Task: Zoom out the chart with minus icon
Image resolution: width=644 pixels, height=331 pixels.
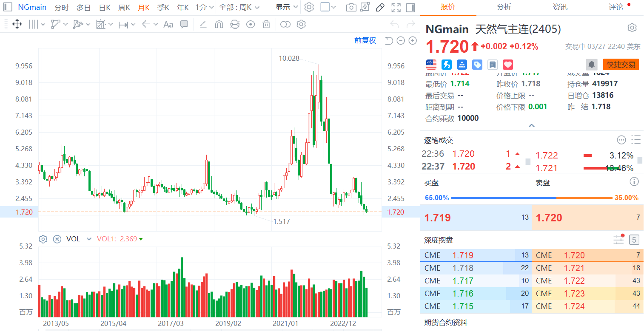Action: click(401, 40)
